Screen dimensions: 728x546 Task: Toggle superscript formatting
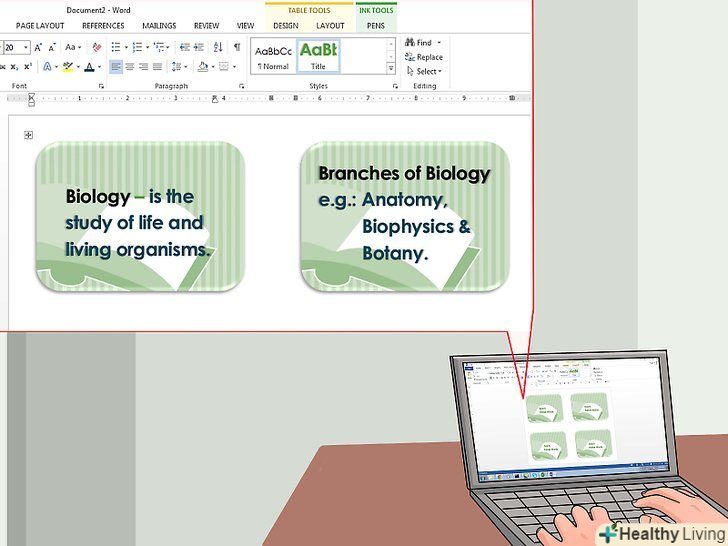(28, 67)
